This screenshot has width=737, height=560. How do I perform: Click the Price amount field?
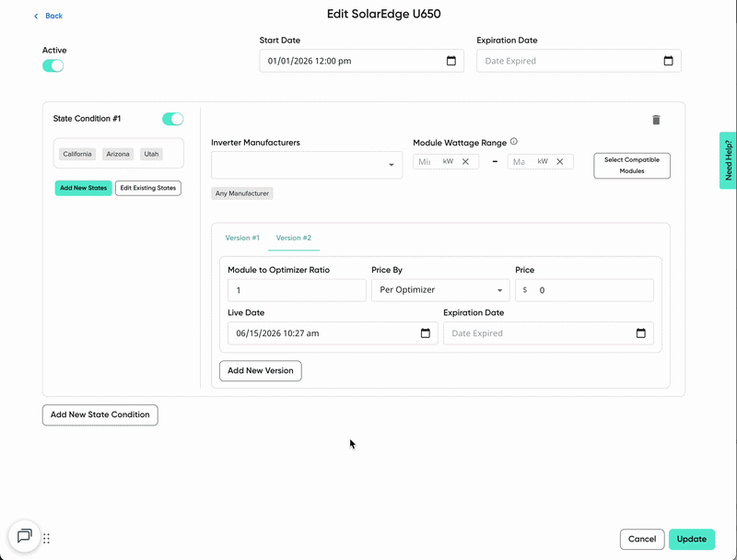tap(584, 290)
